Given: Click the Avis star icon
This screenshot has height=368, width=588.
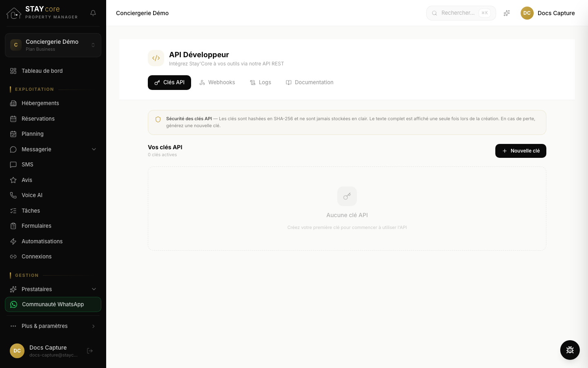Looking at the screenshot, I should pyautogui.click(x=13, y=180).
